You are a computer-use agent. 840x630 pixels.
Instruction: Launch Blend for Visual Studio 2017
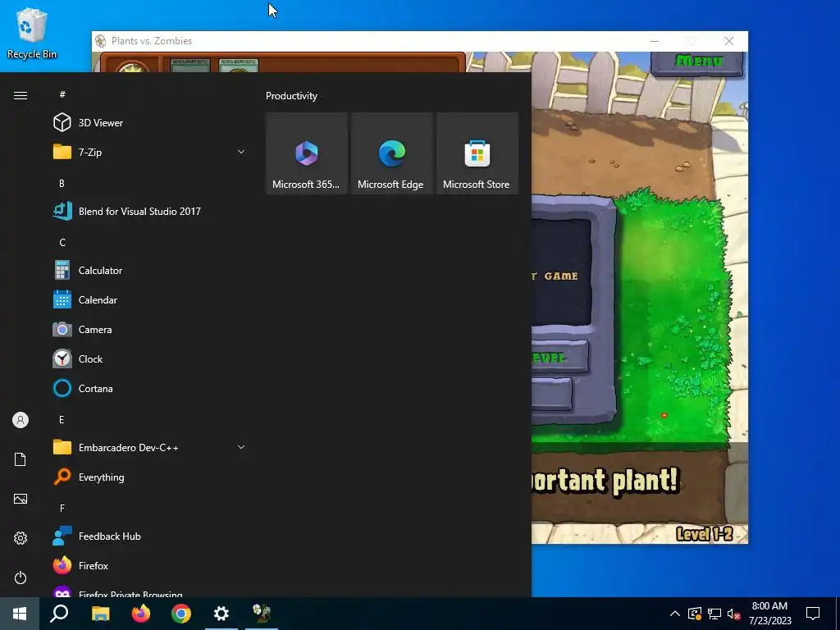(149, 211)
